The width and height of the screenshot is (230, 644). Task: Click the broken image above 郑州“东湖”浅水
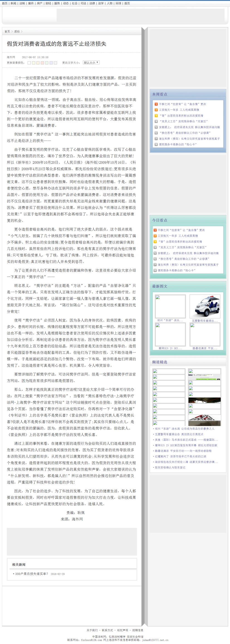[170, 306]
